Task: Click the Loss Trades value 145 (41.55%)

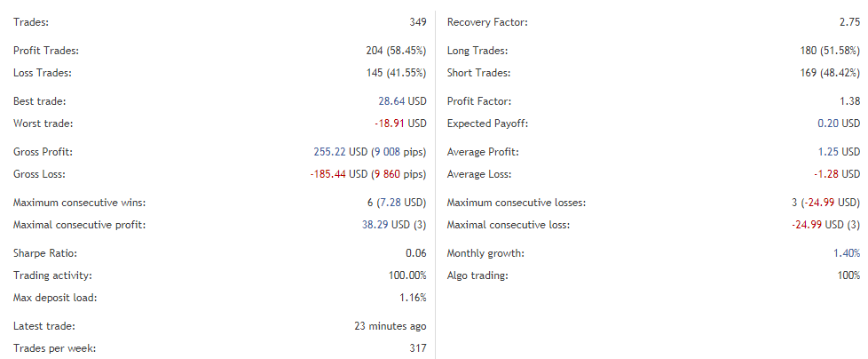Action: (391, 73)
